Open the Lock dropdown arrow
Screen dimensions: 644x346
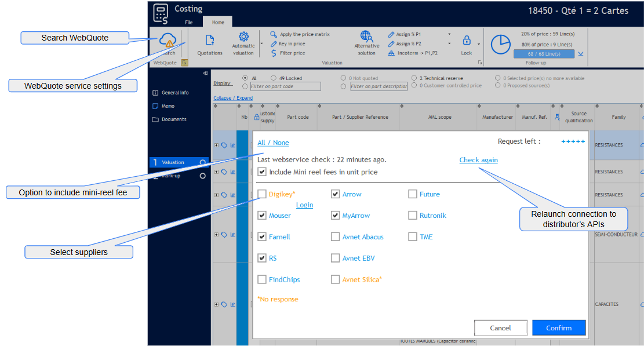[x=478, y=44]
